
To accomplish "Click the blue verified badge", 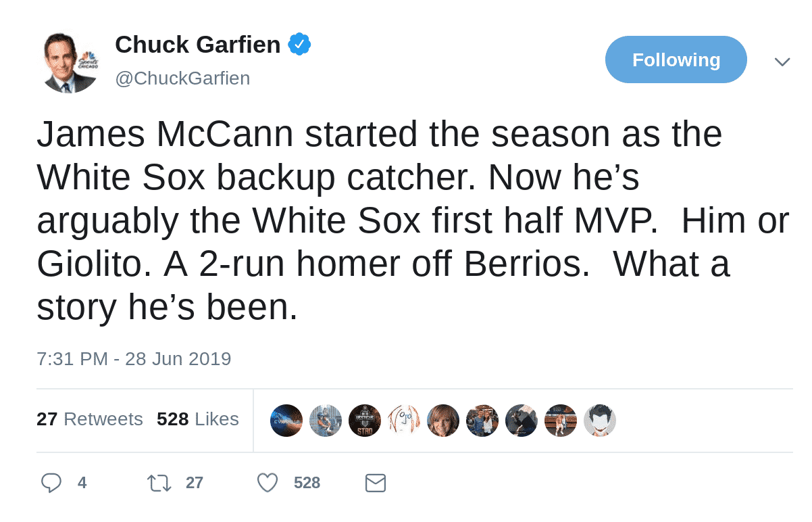I will [x=299, y=45].
